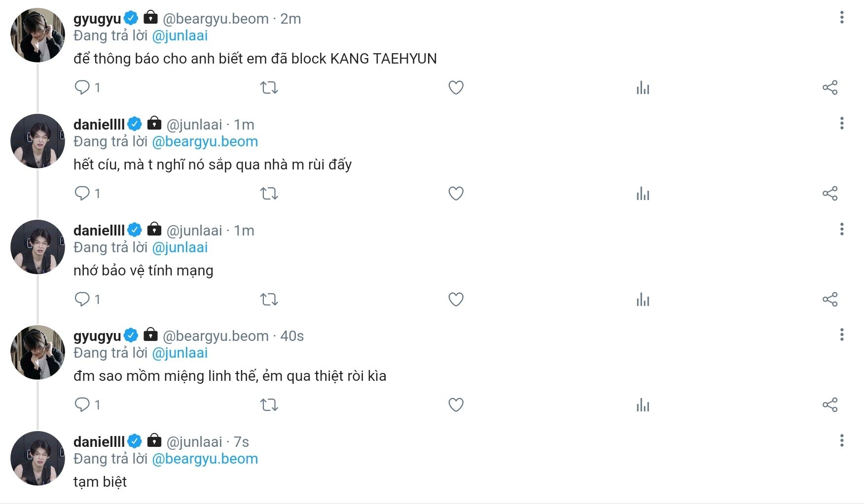Open the daniellll avatar on the "tạm biệt" tweet

click(x=37, y=458)
